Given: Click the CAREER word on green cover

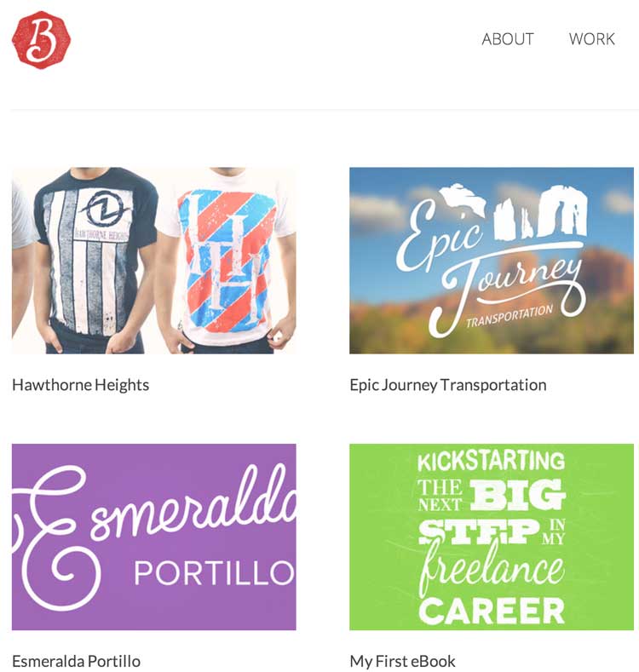Looking at the screenshot, I should click(x=492, y=611).
